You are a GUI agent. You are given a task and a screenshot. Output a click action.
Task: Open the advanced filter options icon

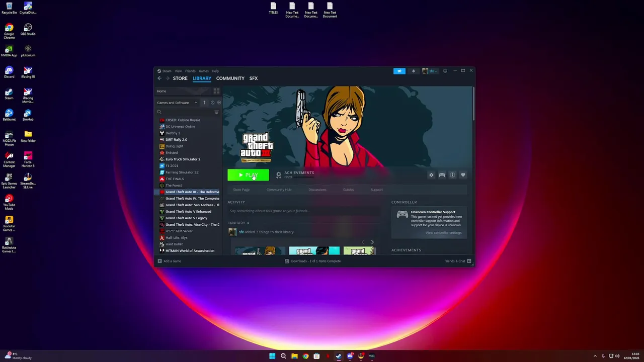[216, 112]
